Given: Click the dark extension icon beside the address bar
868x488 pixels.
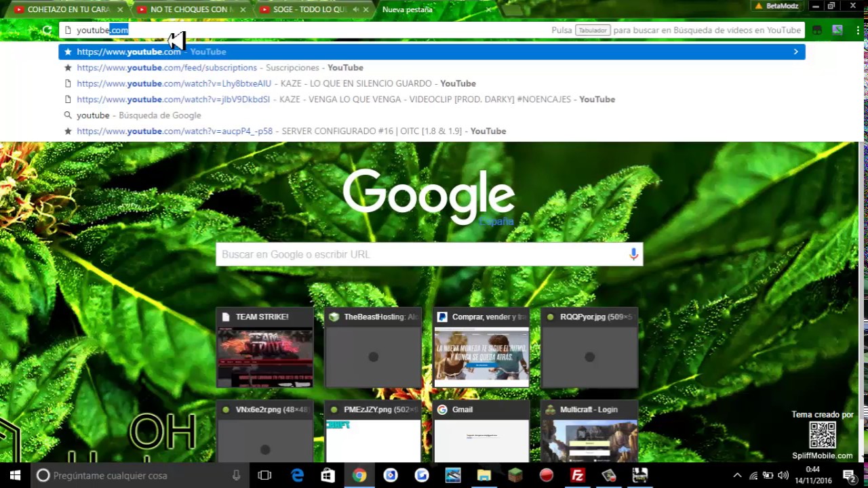Looking at the screenshot, I should [817, 30].
